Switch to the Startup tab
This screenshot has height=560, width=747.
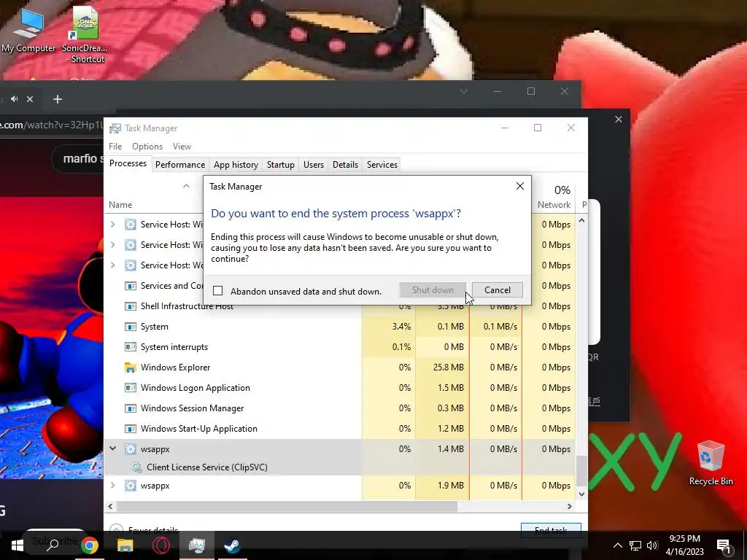pyautogui.click(x=281, y=164)
